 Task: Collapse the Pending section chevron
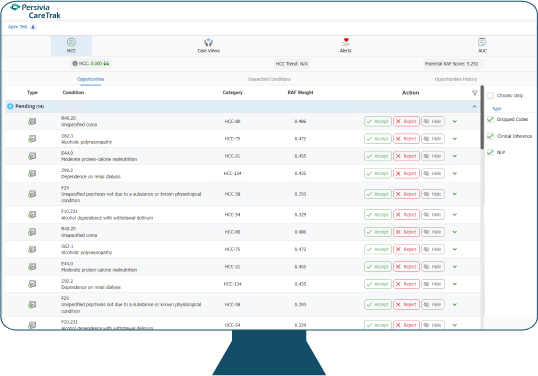click(474, 106)
